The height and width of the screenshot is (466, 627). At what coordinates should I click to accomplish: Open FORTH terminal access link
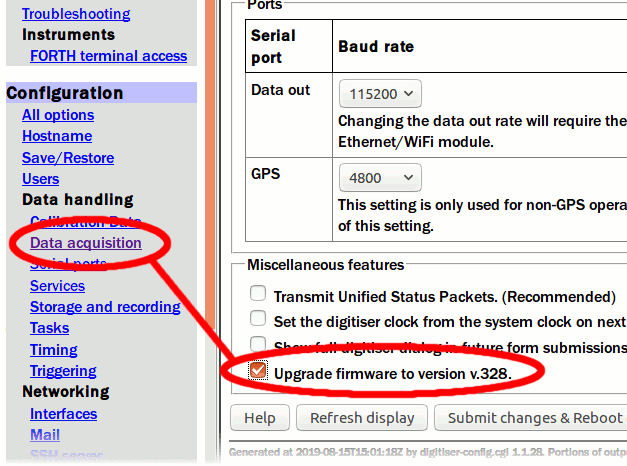tap(108, 56)
